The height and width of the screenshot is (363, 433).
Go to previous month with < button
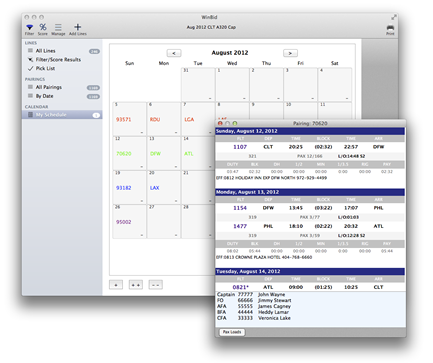point(174,53)
